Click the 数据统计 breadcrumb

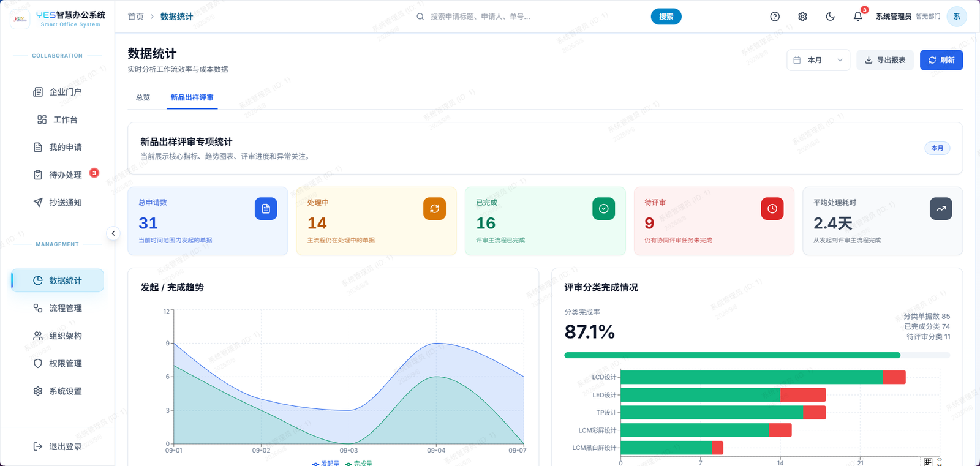[x=176, y=17]
